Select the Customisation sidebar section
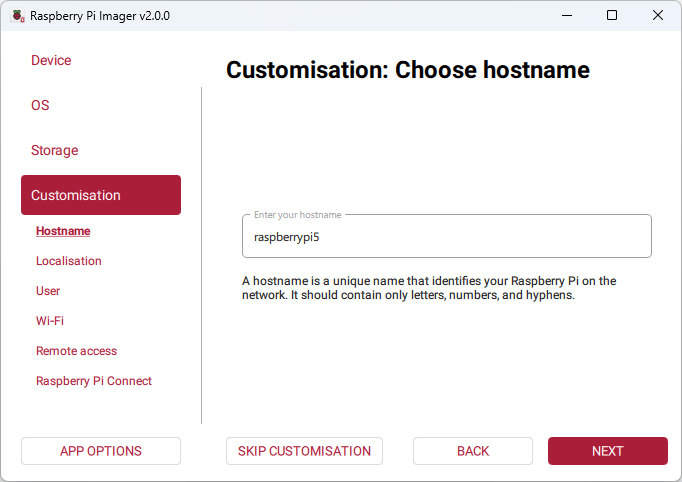Screen dimensions: 682x482 [x=100, y=195]
